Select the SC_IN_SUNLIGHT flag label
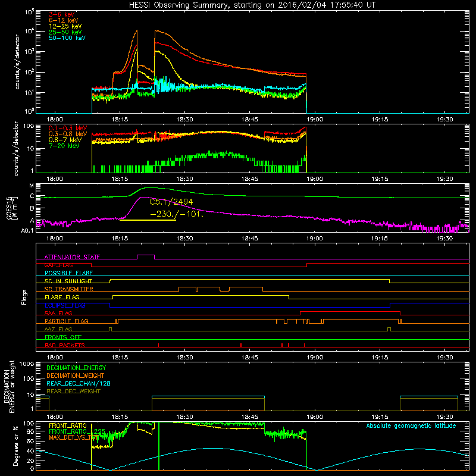The height and width of the screenshot is (476, 476). [x=68, y=281]
